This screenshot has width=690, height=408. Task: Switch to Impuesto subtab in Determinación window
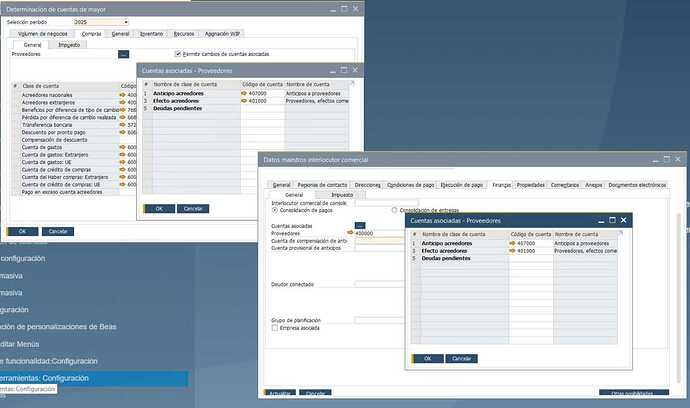point(69,45)
